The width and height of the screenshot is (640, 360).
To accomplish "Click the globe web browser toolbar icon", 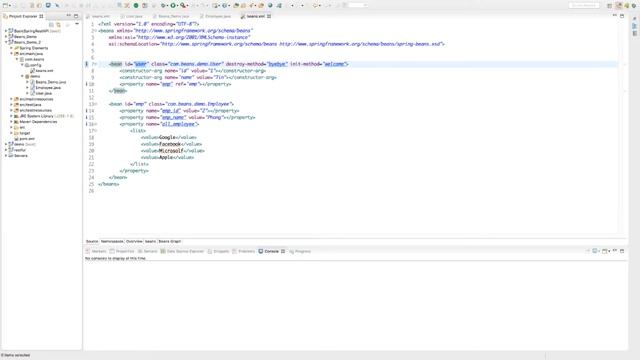I will (270, 5).
